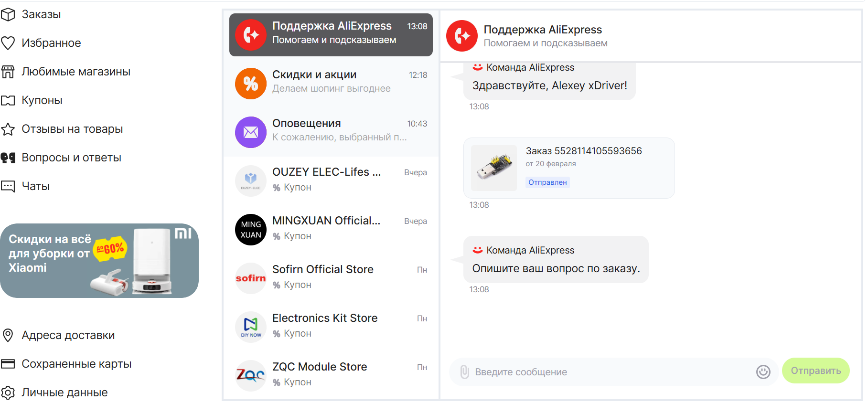868x403 pixels.
Task: Click the Введите сообщение message field
Action: click(x=614, y=372)
